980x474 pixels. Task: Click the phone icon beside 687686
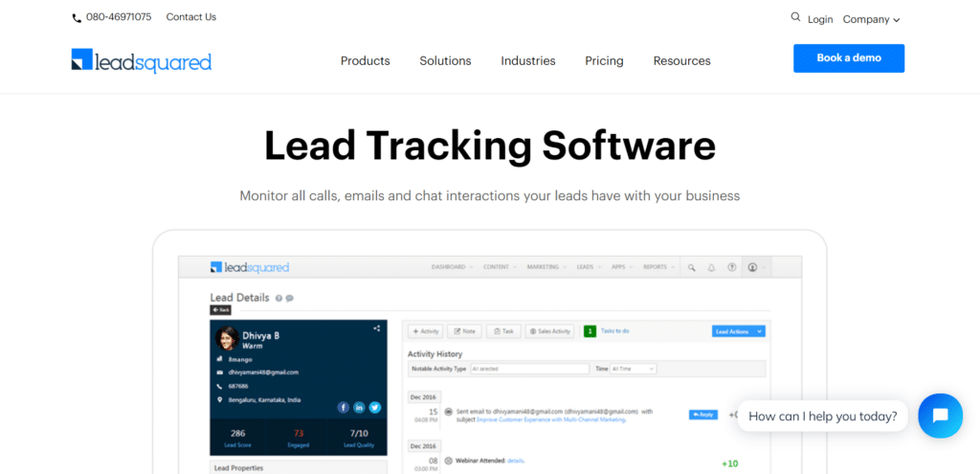point(219,386)
